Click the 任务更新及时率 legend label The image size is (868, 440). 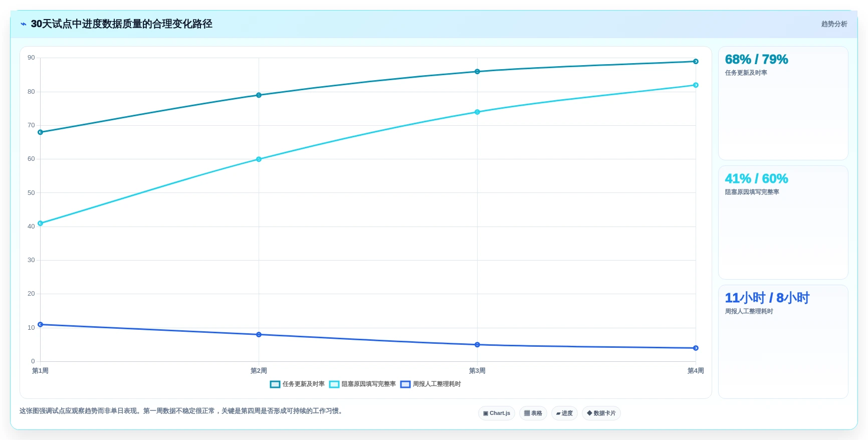click(x=304, y=384)
